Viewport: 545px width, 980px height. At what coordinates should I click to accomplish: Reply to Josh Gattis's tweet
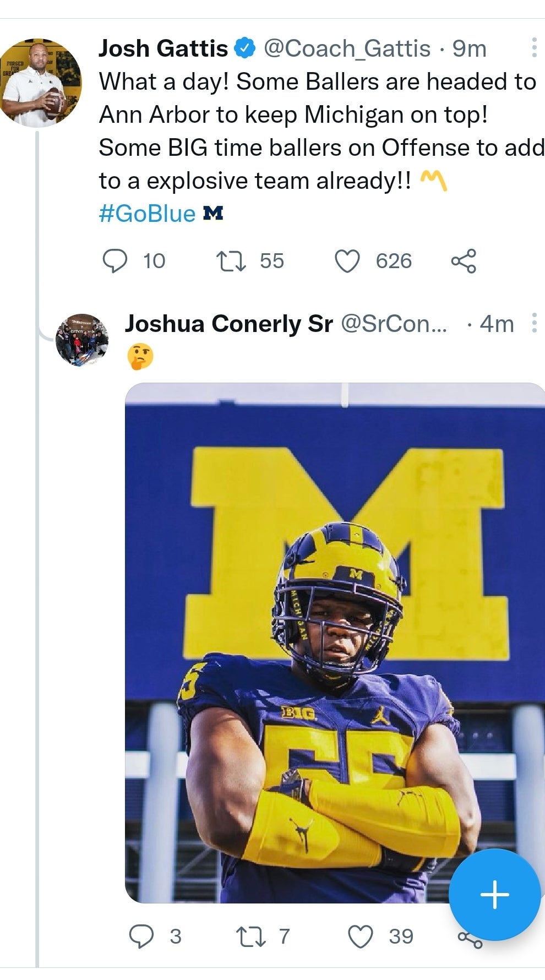(x=115, y=261)
